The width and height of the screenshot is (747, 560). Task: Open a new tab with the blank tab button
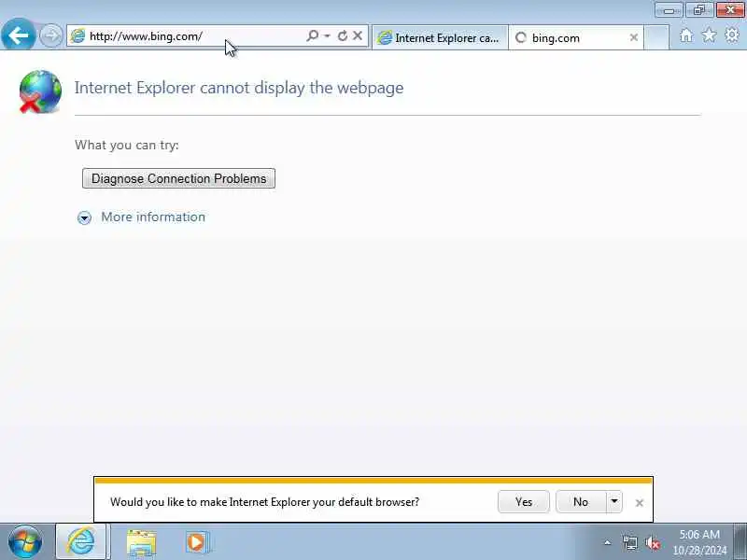(656, 37)
